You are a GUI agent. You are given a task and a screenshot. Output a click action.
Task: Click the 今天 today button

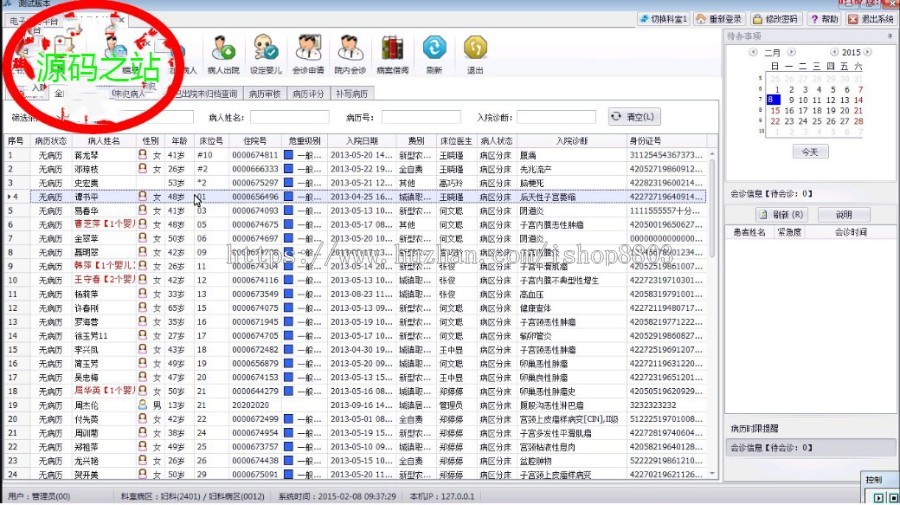point(810,151)
